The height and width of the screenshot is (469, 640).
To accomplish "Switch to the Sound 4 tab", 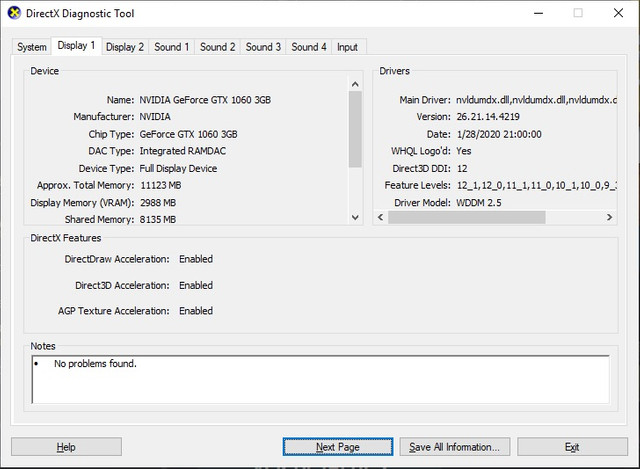I will 309,47.
